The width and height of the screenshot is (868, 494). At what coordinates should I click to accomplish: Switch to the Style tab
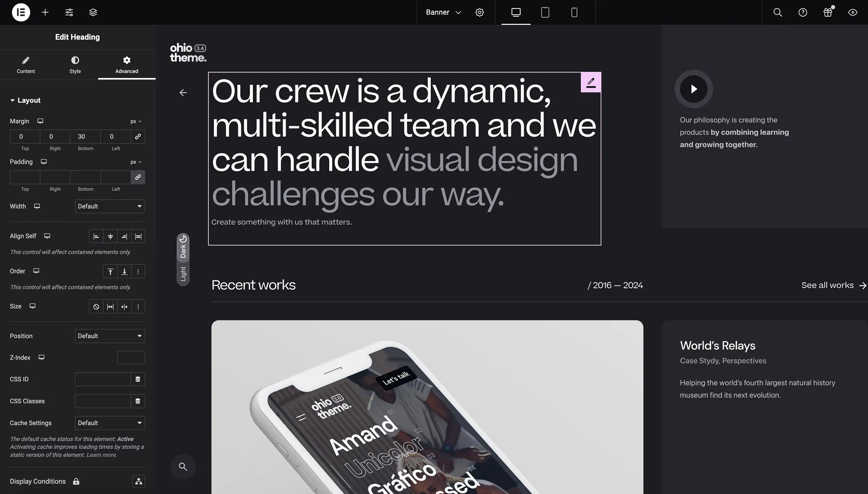tap(75, 65)
